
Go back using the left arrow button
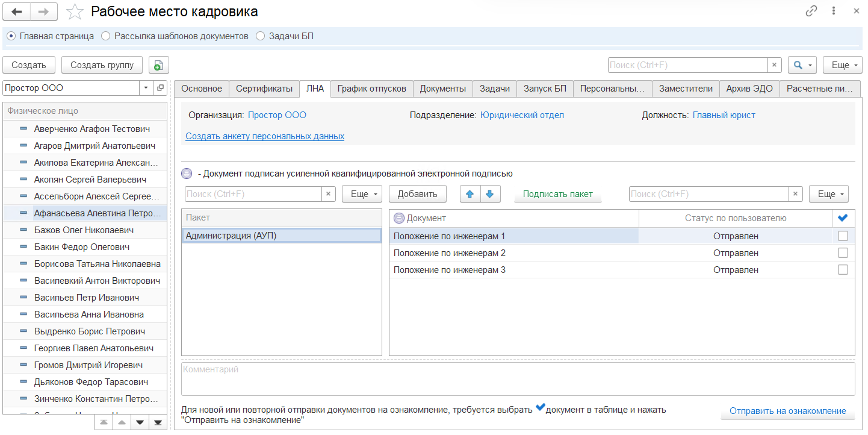(17, 11)
